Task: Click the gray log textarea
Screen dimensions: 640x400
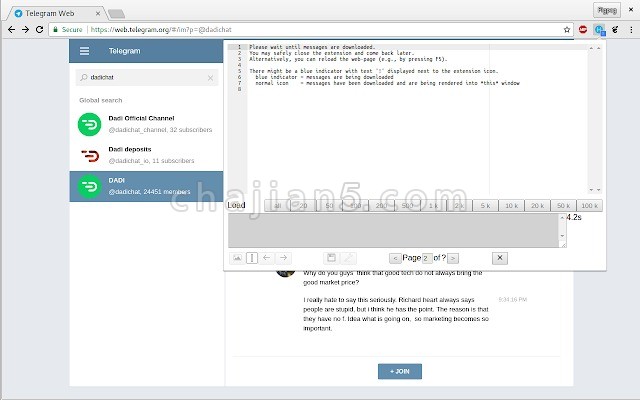Action: coord(397,230)
